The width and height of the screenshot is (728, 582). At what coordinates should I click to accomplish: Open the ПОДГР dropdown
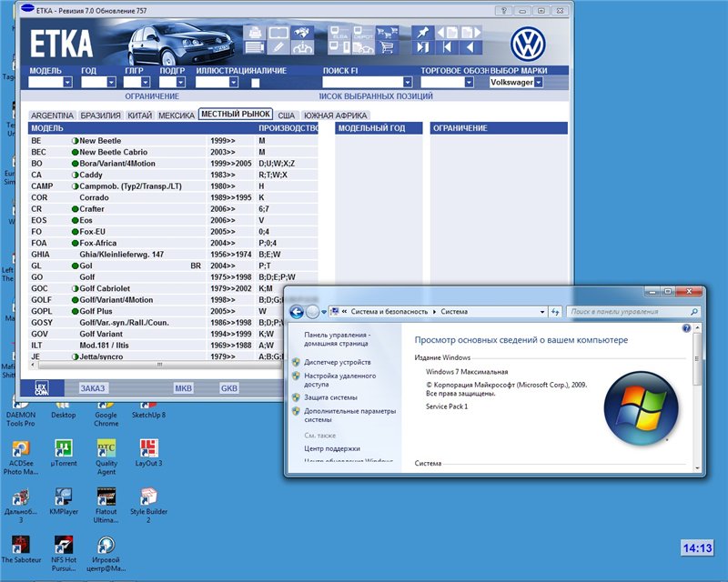181,82
